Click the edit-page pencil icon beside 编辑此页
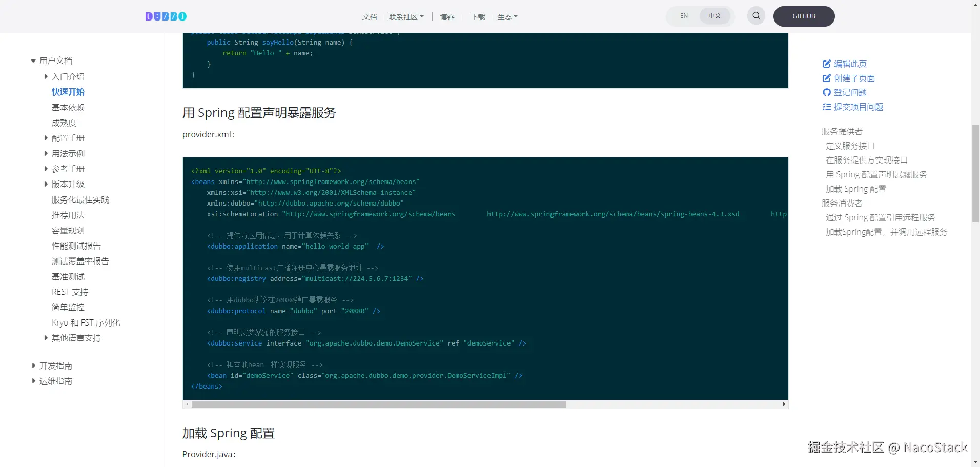The width and height of the screenshot is (980, 467). click(826, 64)
